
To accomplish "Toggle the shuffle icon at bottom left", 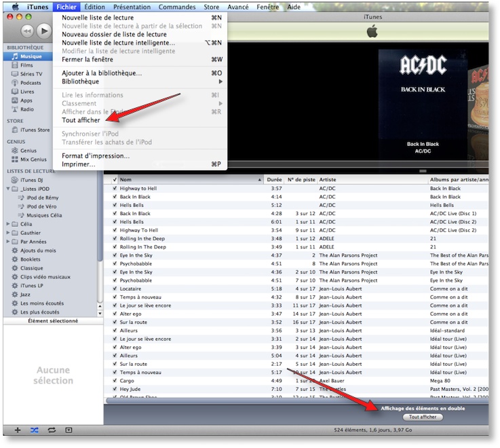I will pos(35,430).
